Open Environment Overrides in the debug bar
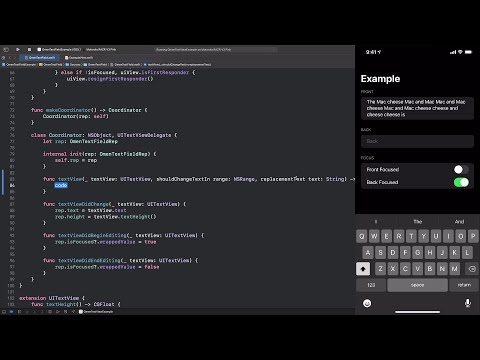Screen dimensions: 480x360 (x=65, y=312)
